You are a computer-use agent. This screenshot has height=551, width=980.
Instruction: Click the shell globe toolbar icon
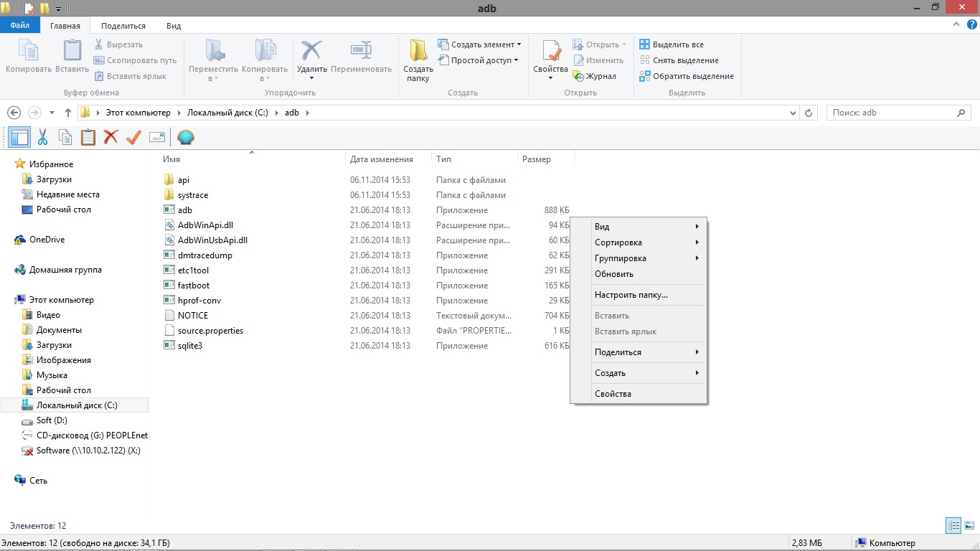[x=185, y=137]
